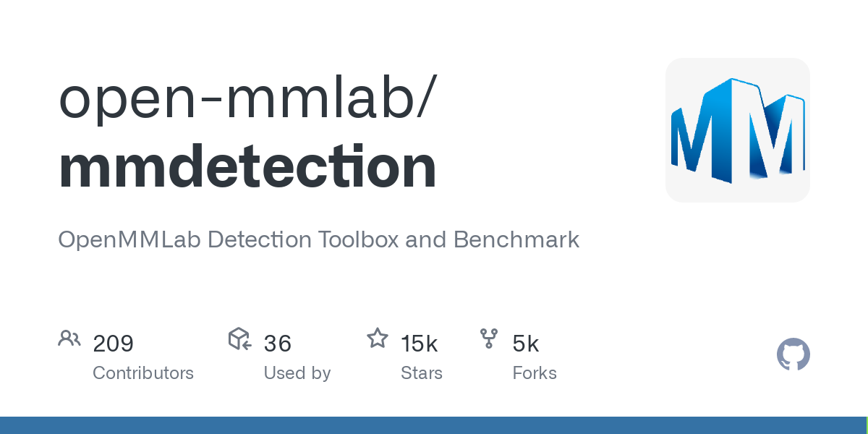The height and width of the screenshot is (434, 868).
Task: Click the Stars label
Action: click(422, 373)
